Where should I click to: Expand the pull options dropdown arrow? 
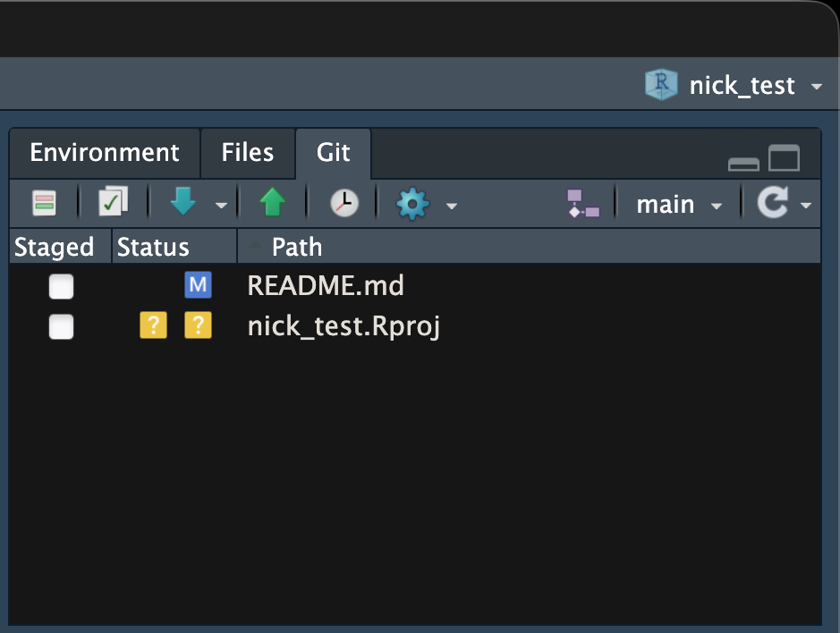coord(221,206)
